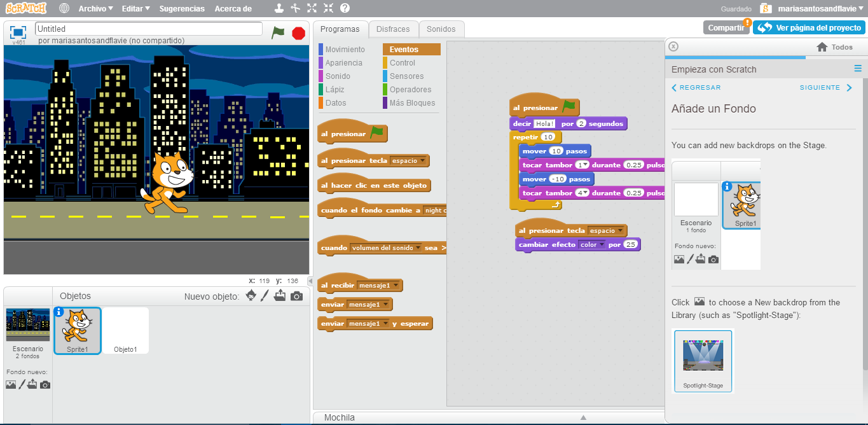This screenshot has width=868, height=425.
Task: Take new sprite photo with camera icon
Action: [x=296, y=296]
